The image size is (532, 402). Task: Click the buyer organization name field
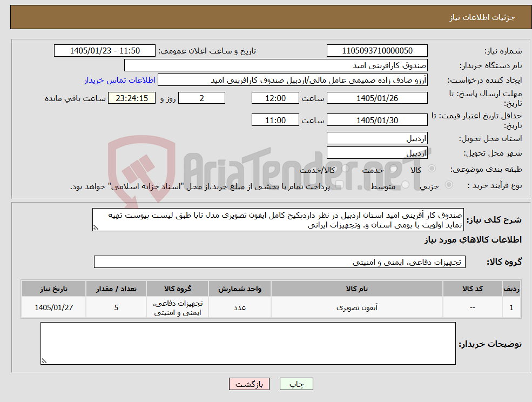tap(276, 65)
